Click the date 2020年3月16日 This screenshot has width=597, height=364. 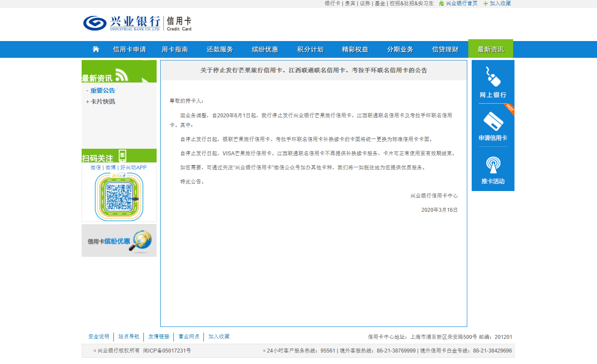point(439,210)
